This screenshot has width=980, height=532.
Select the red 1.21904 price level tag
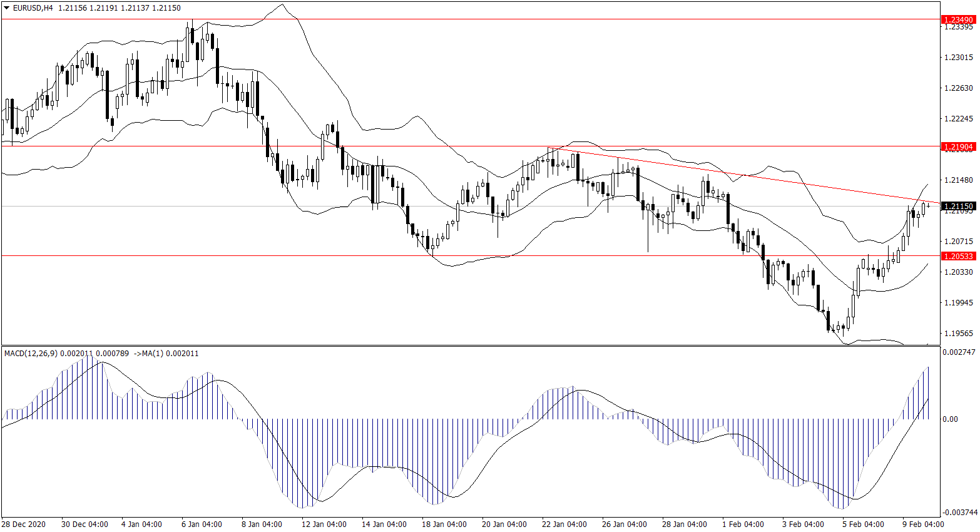pyautogui.click(x=958, y=147)
